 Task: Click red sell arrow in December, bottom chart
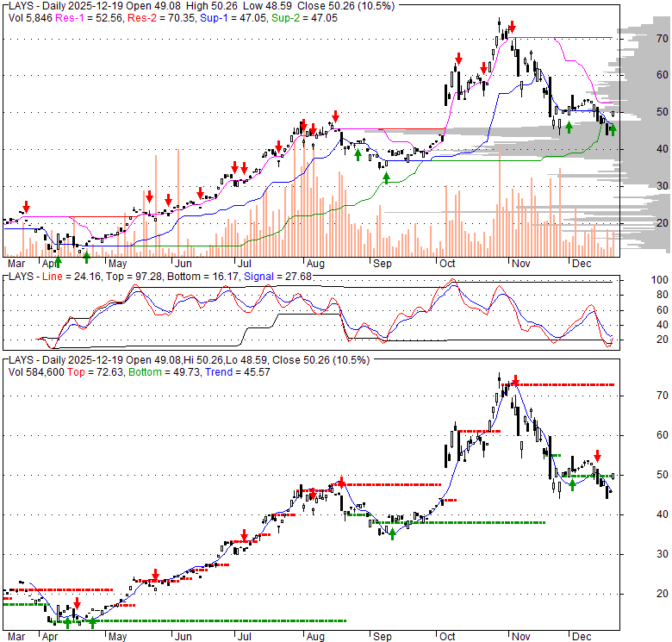pos(597,456)
